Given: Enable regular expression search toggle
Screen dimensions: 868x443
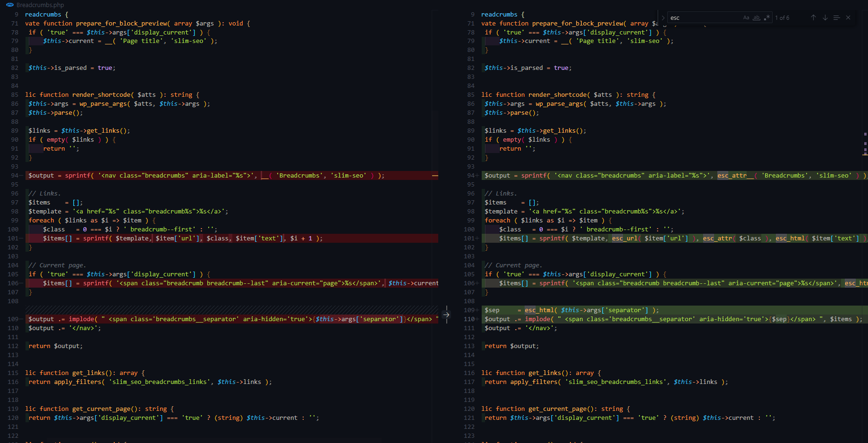Looking at the screenshot, I should pyautogui.click(x=767, y=18).
